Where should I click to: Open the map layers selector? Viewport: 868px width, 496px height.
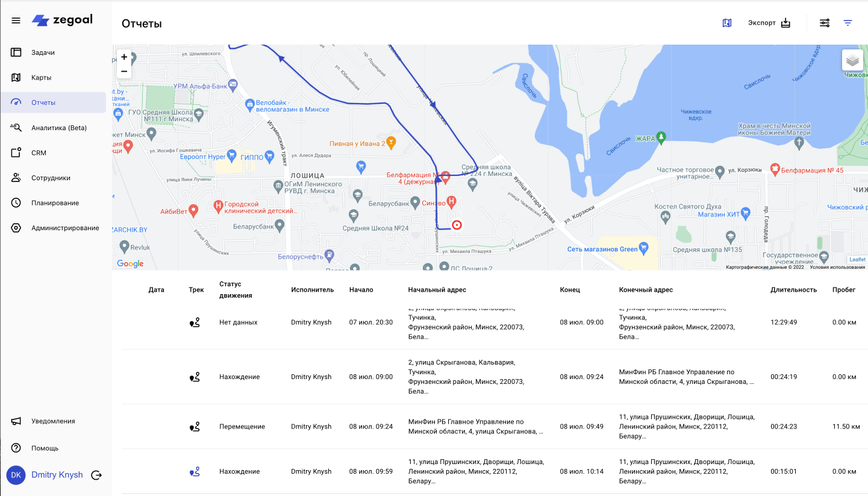point(852,61)
